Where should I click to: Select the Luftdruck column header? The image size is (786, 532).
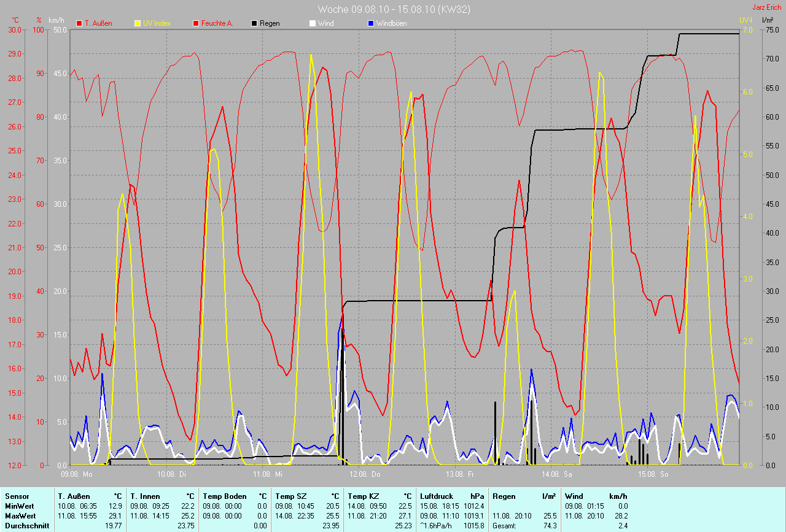tap(436, 496)
